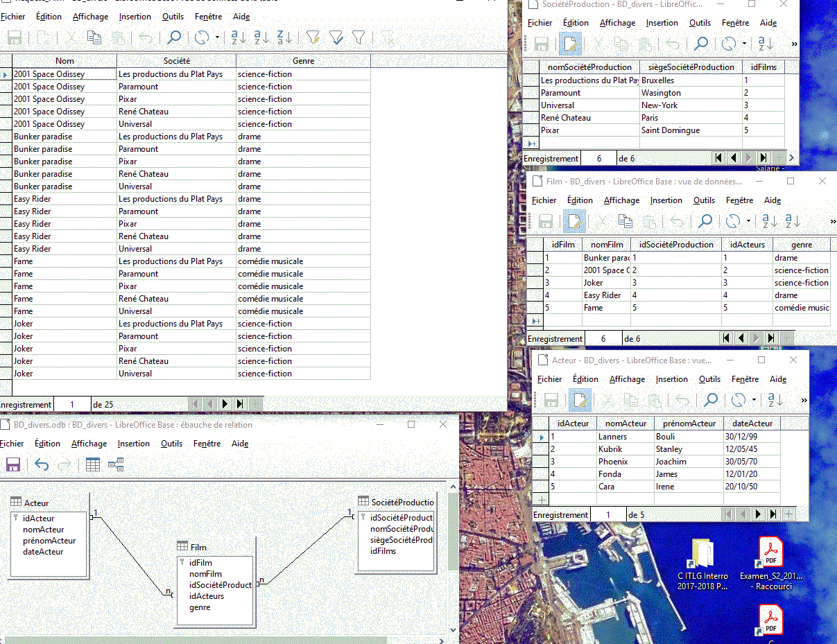Click copy icon in Film table toolbar
The image size is (837, 644).
point(625,221)
